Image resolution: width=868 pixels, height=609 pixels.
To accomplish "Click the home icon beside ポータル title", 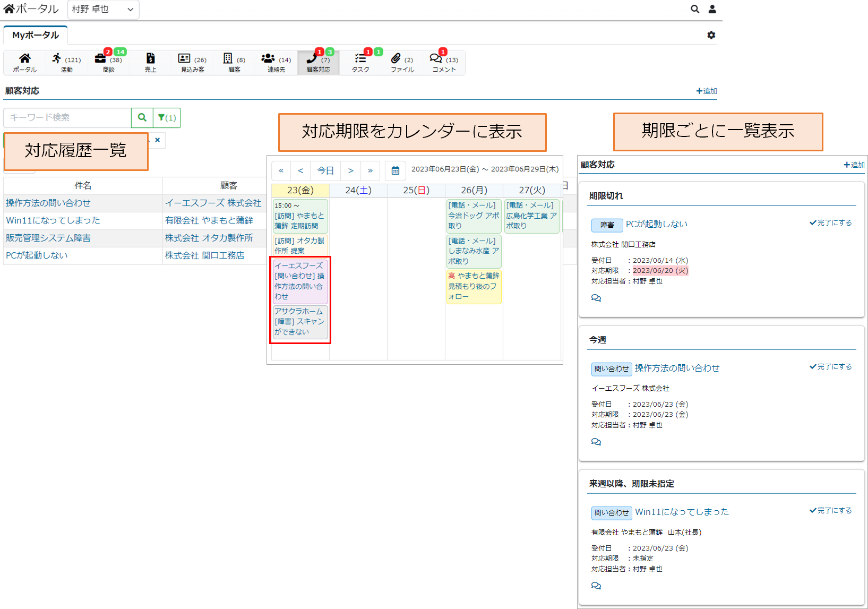I will (x=9, y=8).
